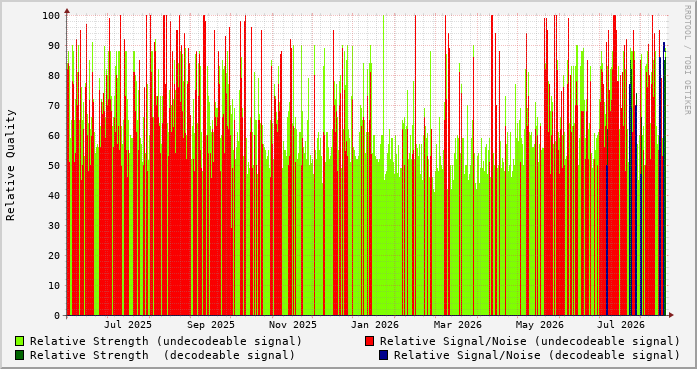Screen dimensions: 697x369
Task: Click the blue decodeable Signal/Noise legend swatch
Action: [383, 355]
